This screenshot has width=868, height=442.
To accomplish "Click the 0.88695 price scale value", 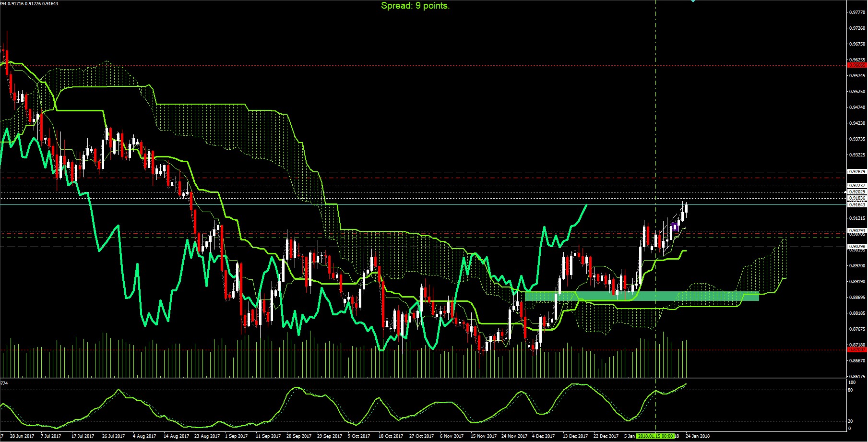I will pyautogui.click(x=857, y=298).
